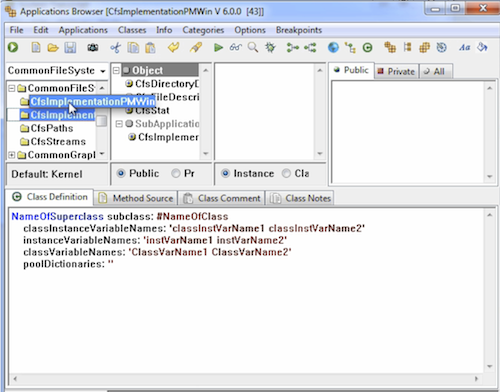Click the new file toolbar icon
This screenshot has height=392, width=500.
(36, 48)
